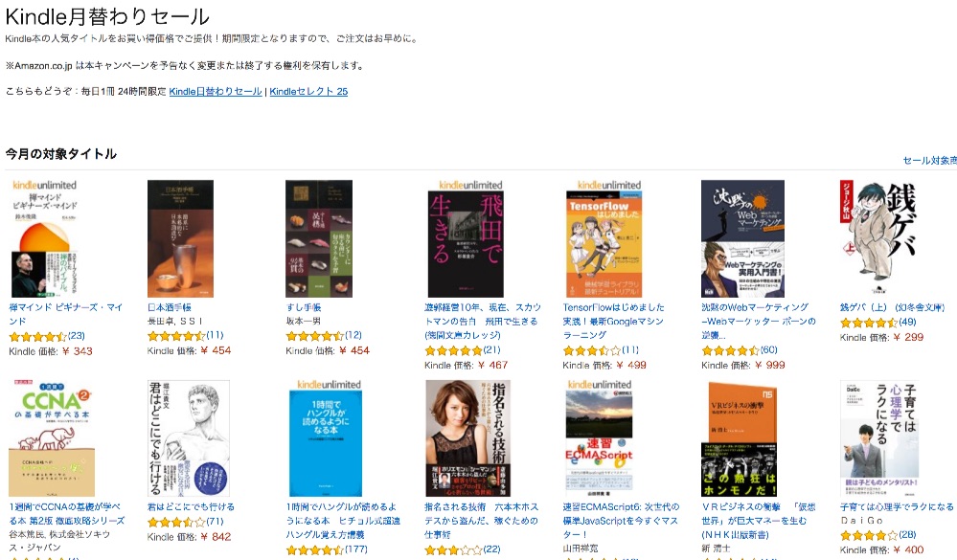Click the TensorFlowはじめました book cover

click(604, 238)
